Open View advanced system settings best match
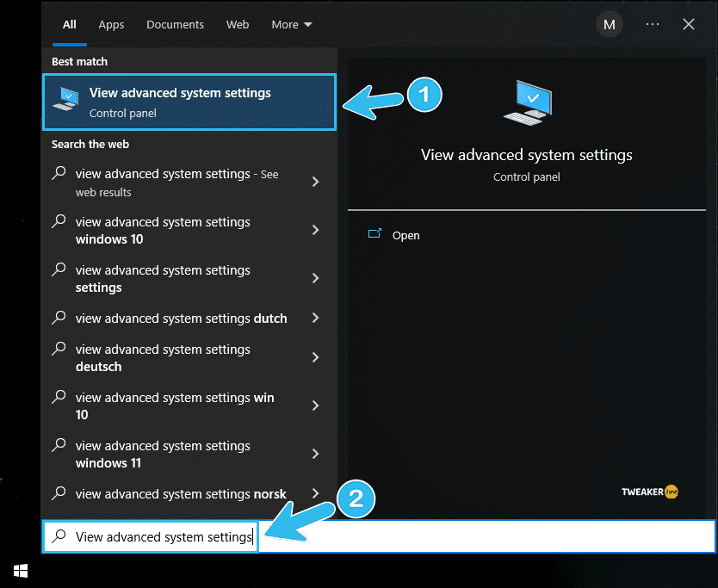Screen dimensions: 718x588 point(189,102)
